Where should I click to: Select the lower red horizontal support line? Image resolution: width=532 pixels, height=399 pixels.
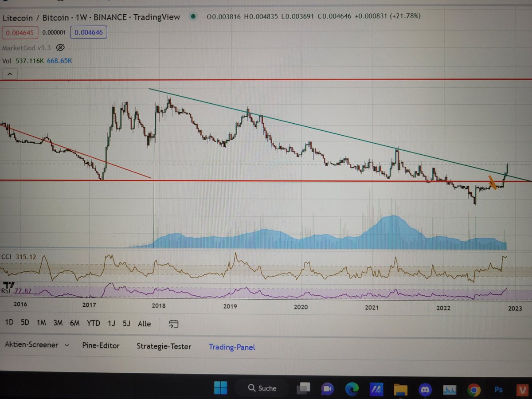pos(266,180)
